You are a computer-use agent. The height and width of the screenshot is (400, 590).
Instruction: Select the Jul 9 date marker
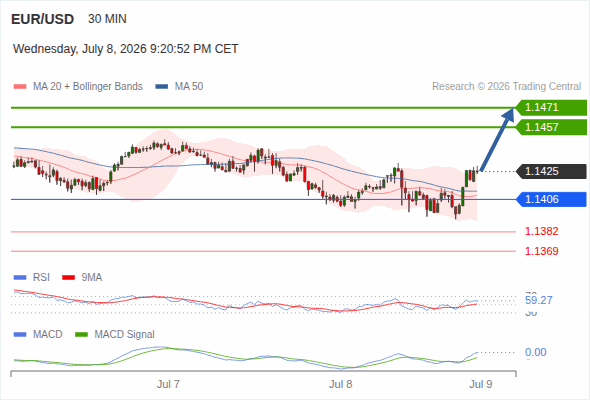pos(481,384)
